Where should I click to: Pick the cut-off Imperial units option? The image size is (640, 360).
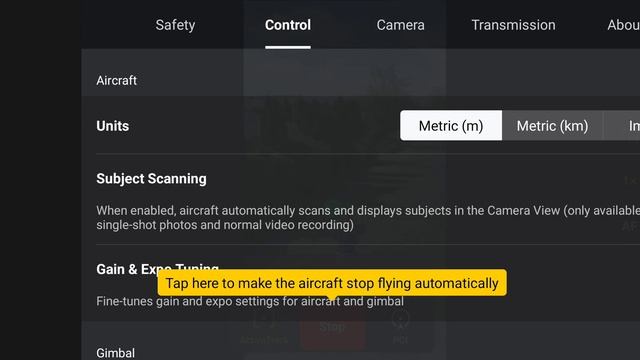tap(622, 126)
